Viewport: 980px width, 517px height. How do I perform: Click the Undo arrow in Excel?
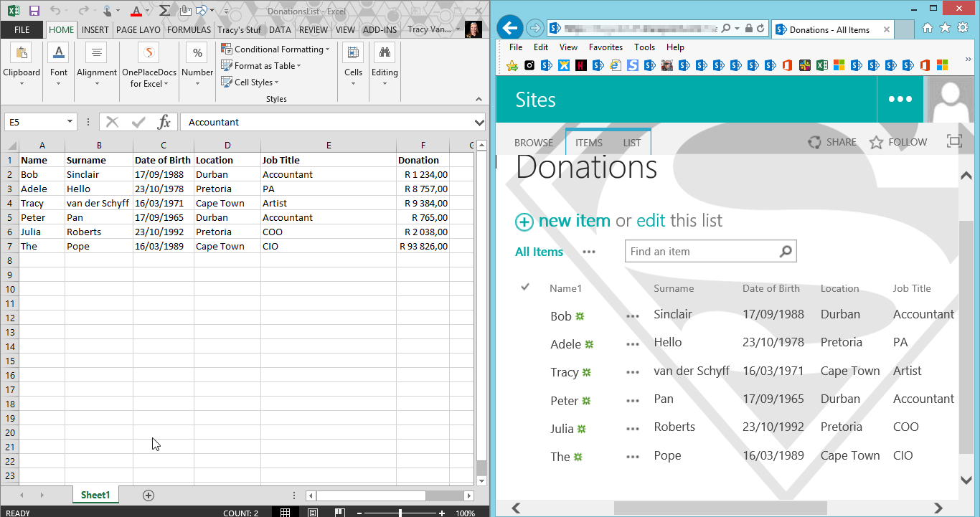(55, 11)
